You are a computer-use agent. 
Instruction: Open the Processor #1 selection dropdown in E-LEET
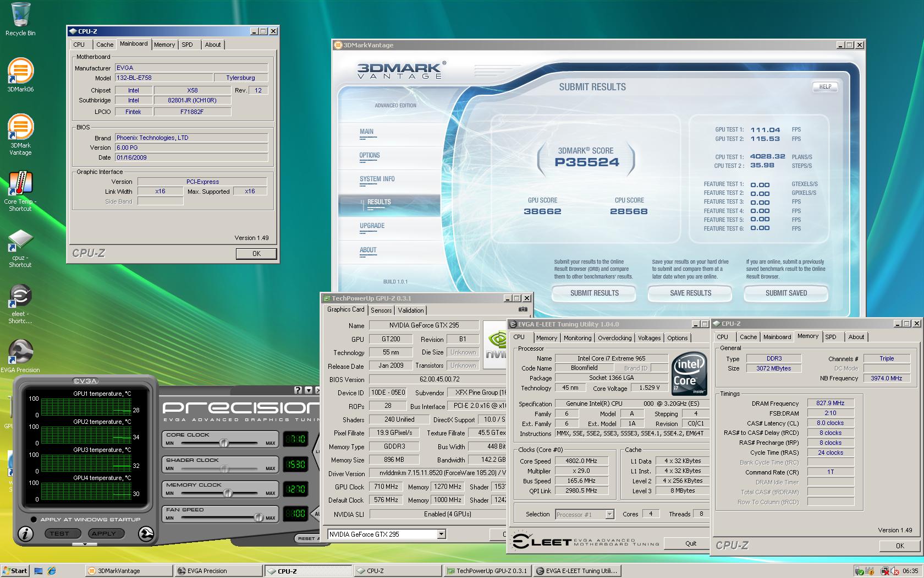point(609,514)
